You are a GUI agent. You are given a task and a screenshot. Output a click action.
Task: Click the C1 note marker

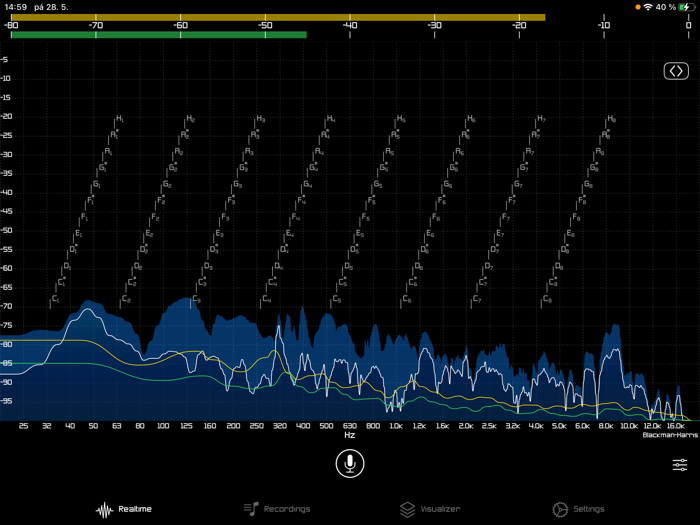[x=54, y=300]
